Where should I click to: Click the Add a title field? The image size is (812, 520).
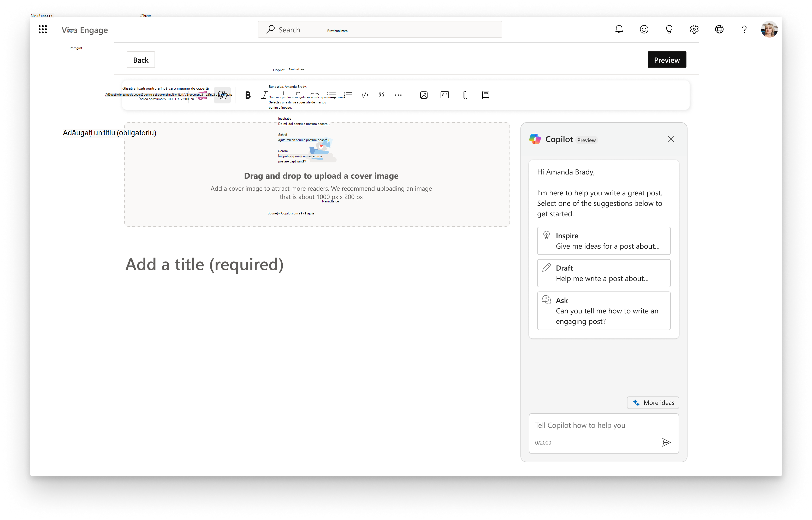click(x=204, y=264)
